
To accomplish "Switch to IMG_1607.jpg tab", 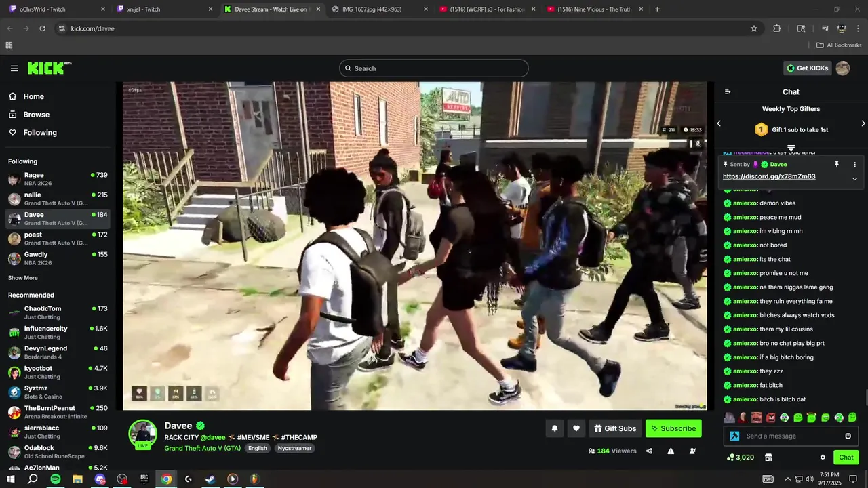I will pyautogui.click(x=380, y=9).
